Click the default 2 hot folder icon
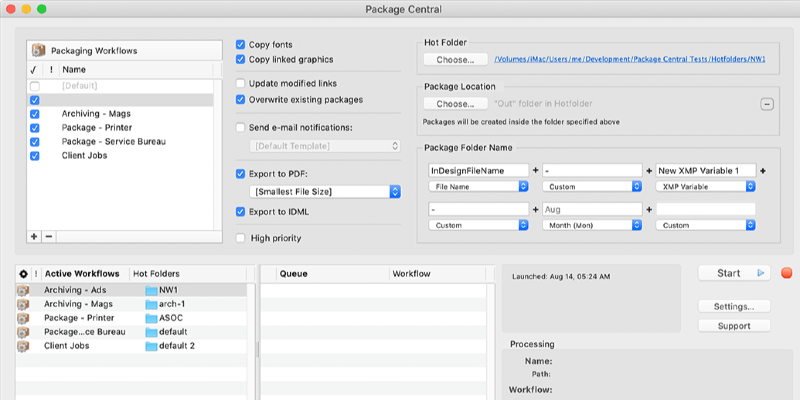The width and height of the screenshot is (800, 400). tap(151, 346)
